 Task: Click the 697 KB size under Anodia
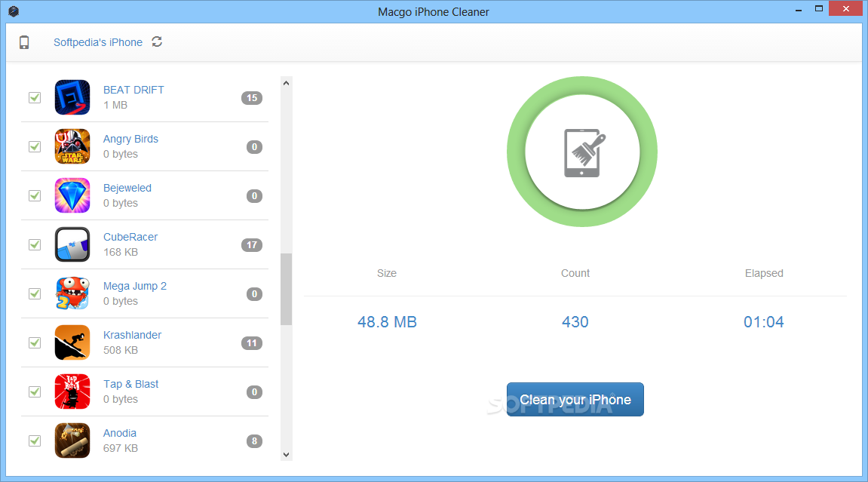[121, 448]
